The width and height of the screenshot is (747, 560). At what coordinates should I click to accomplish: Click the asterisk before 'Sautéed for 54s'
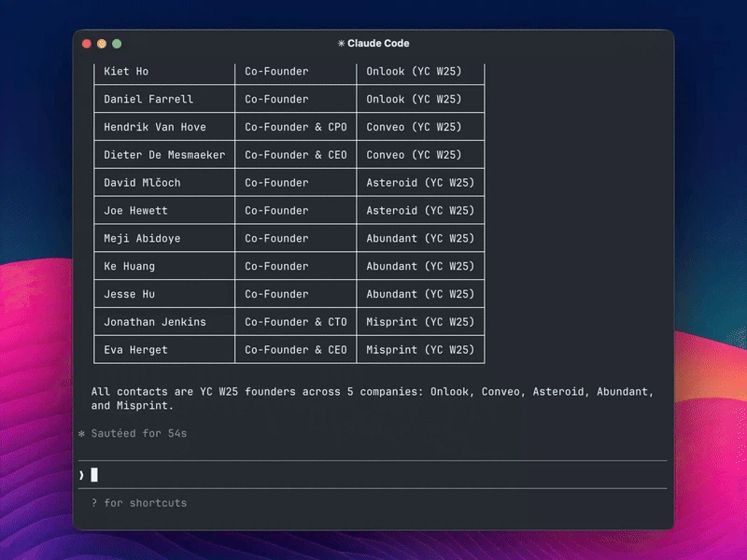(x=81, y=433)
